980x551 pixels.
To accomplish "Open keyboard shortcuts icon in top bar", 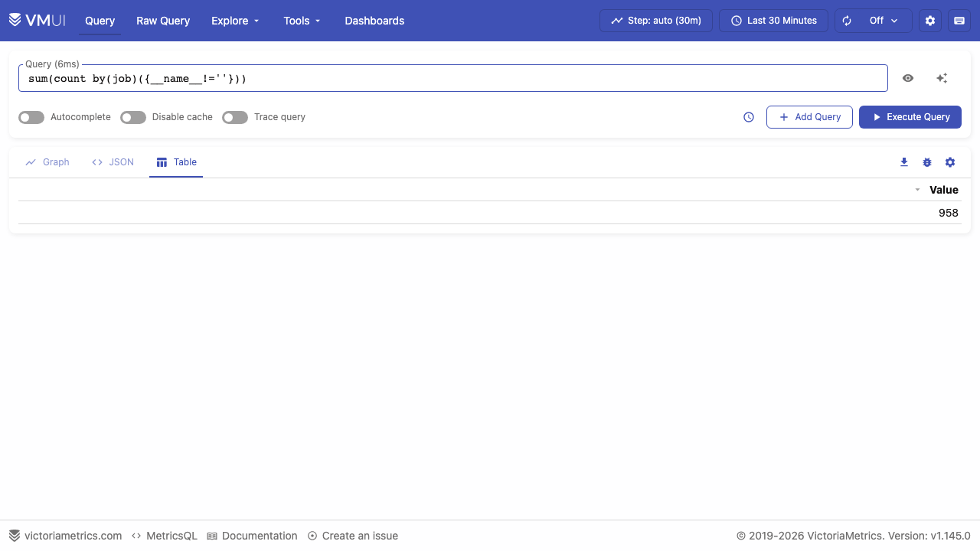I will (x=959, y=21).
